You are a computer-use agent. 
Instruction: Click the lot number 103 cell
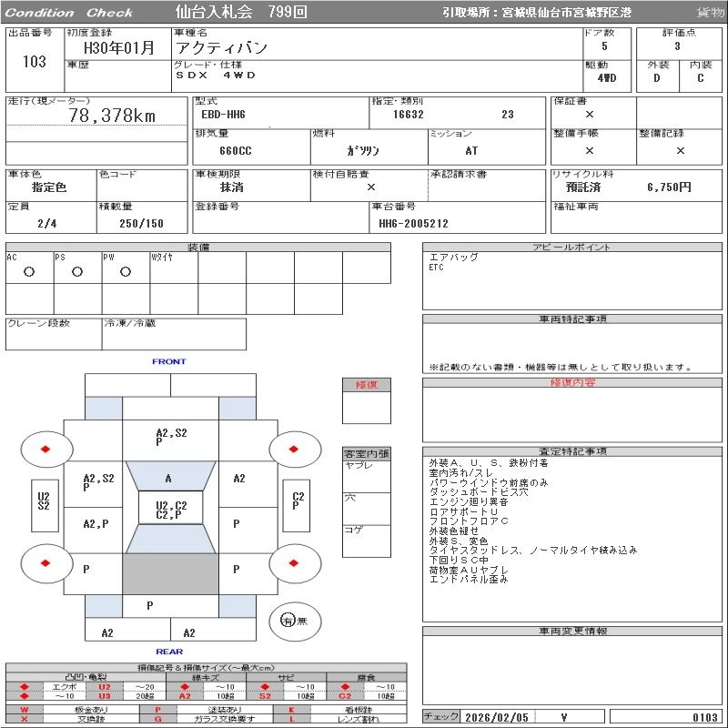coord(34,62)
